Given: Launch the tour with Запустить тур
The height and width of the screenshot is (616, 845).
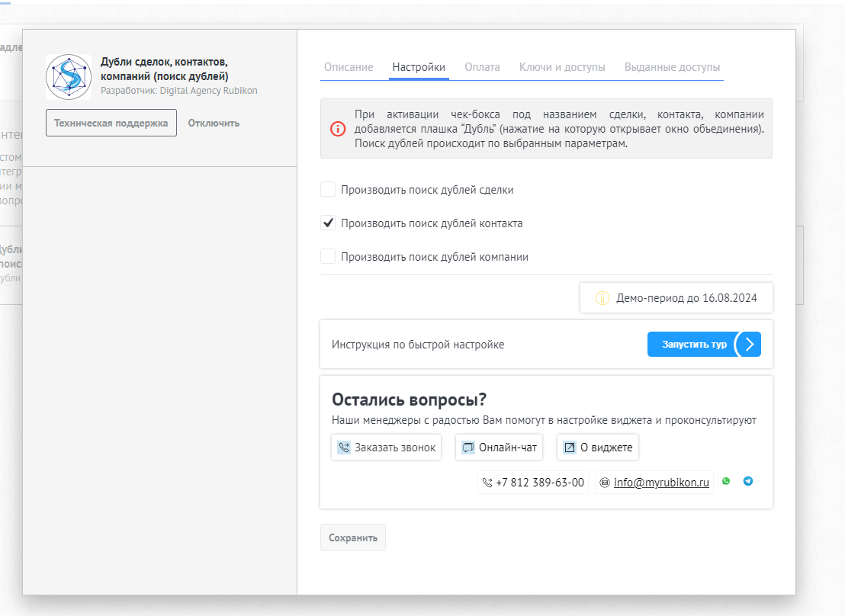Looking at the screenshot, I should pos(705,345).
